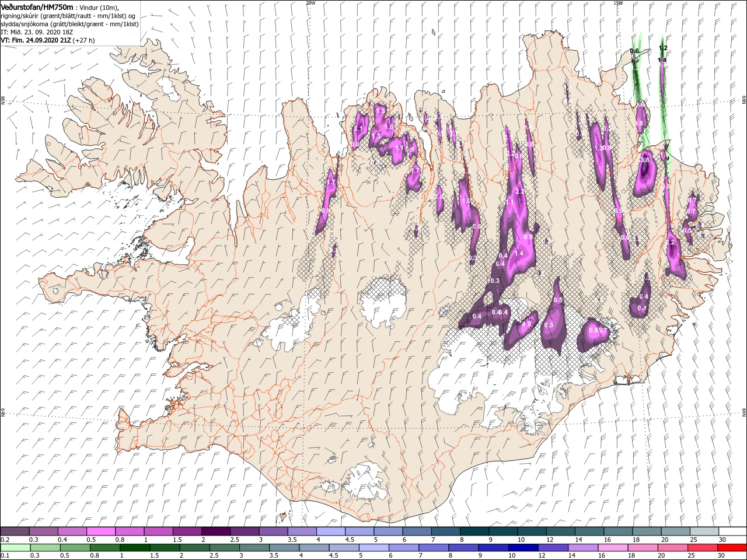Click the Veðurstofan/HM750m title text
Image resolution: width=747 pixels, height=560 pixels.
tap(37, 6)
